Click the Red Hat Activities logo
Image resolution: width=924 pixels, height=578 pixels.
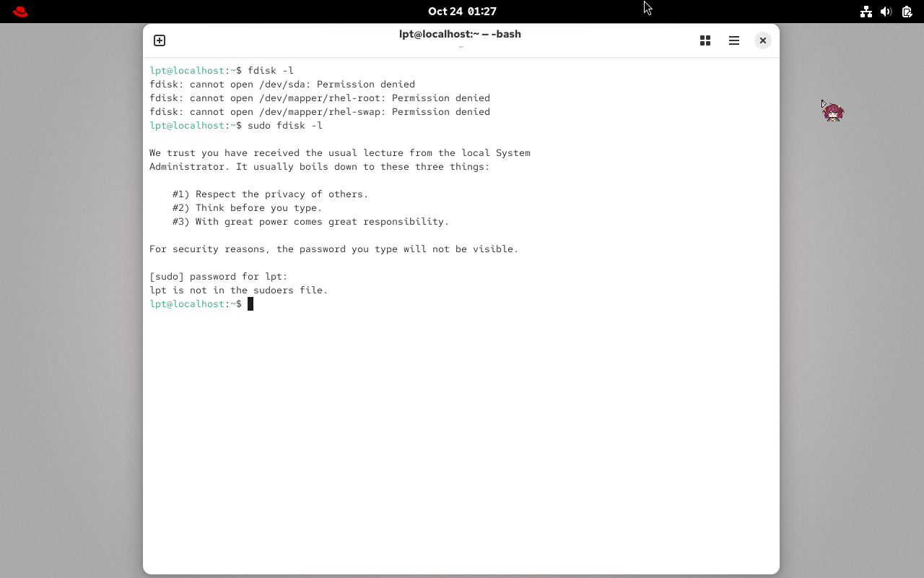pos(20,12)
